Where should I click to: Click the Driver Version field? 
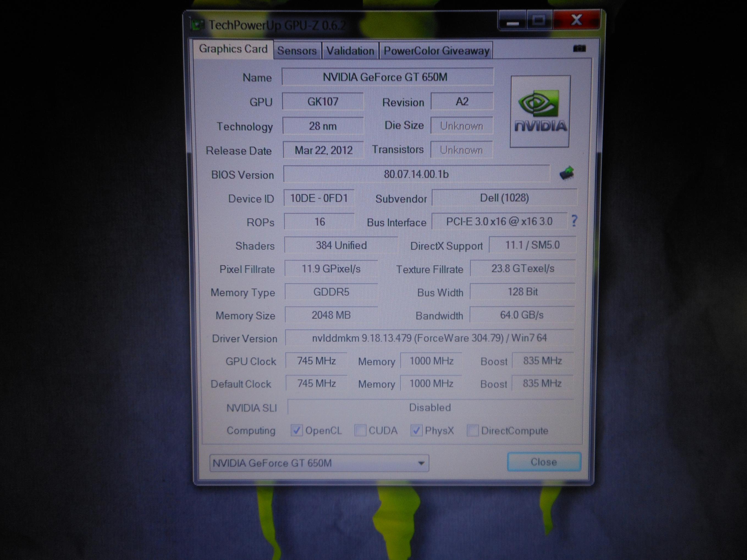(429, 338)
